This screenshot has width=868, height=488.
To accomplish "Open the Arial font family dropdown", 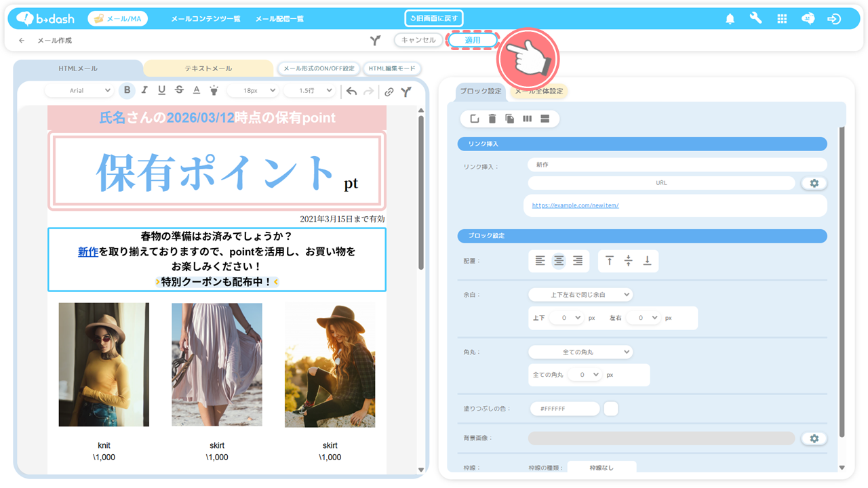I will 90,91.
